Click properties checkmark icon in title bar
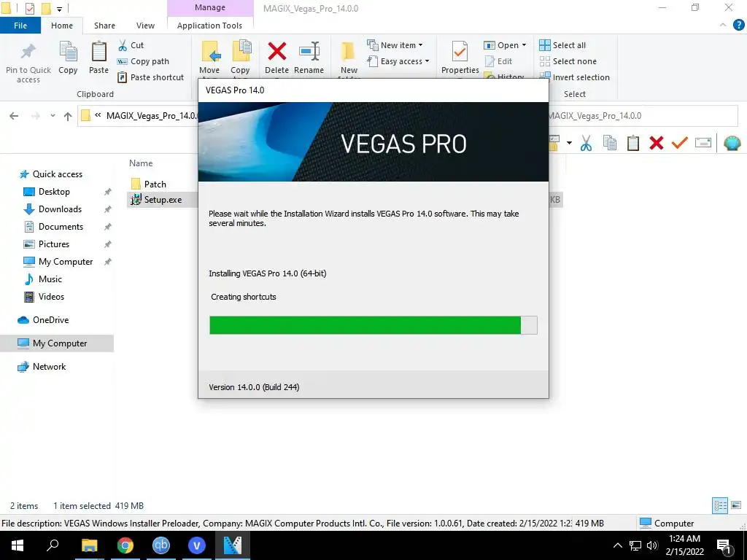The image size is (747, 560). coord(29,8)
